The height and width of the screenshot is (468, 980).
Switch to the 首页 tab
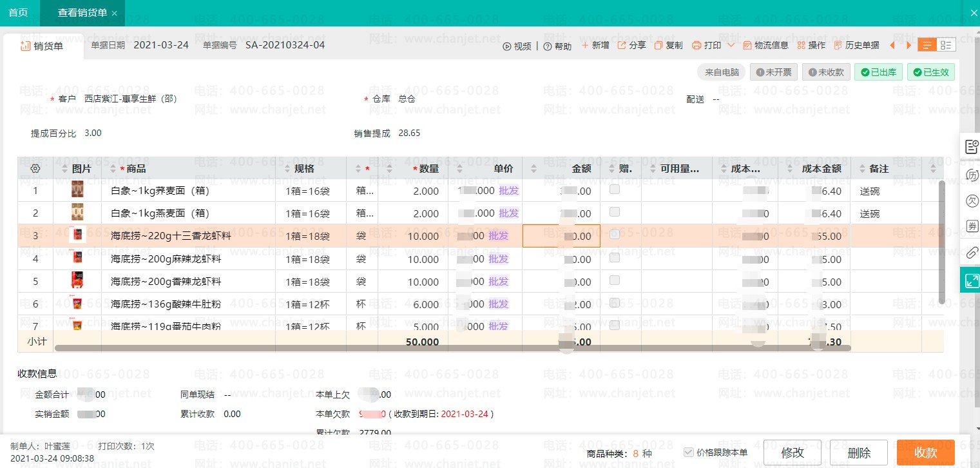(x=18, y=13)
